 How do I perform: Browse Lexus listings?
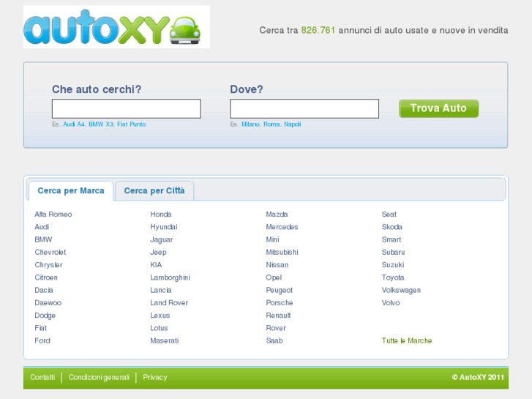coord(160,316)
